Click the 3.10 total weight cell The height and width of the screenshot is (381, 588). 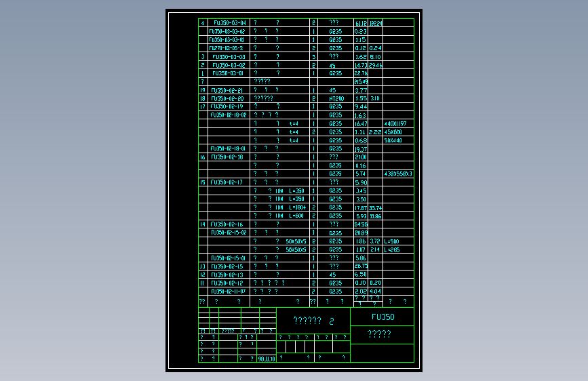coord(374,98)
